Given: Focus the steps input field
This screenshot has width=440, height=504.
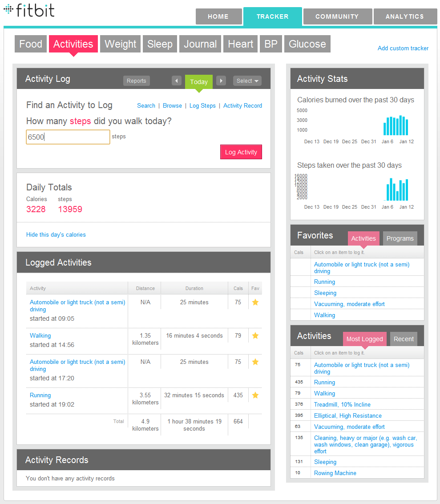Looking at the screenshot, I should coord(68,137).
